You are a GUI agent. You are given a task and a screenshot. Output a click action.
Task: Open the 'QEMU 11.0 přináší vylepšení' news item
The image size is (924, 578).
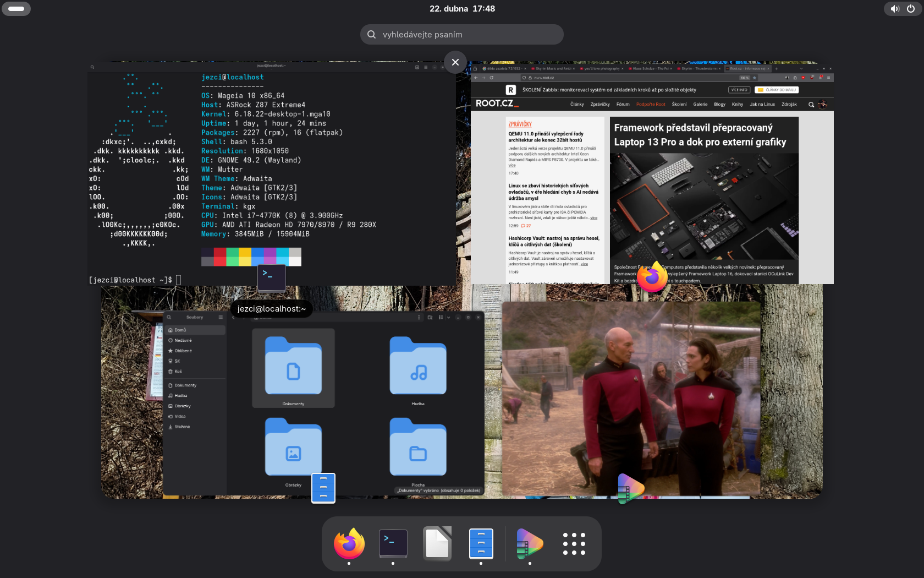pyautogui.click(x=546, y=137)
